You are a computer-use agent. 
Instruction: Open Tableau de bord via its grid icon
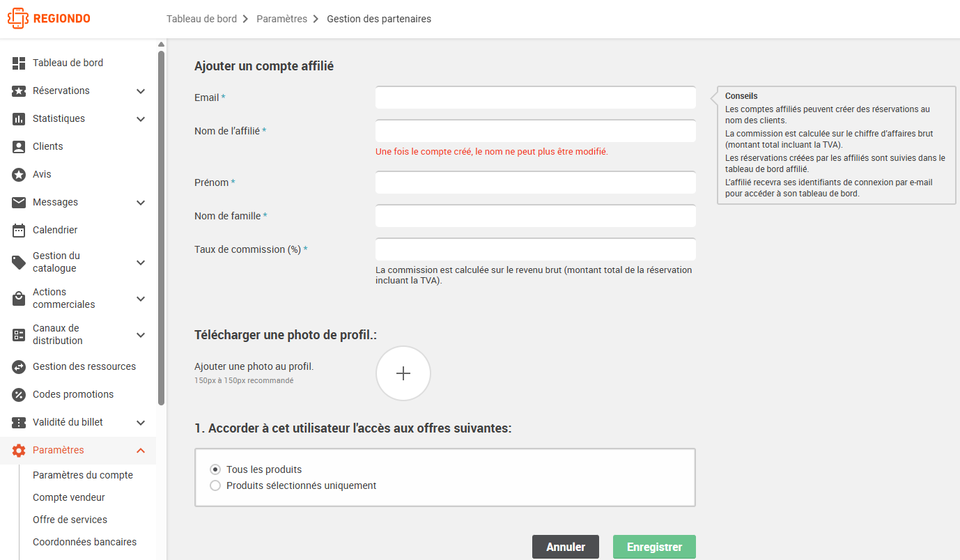(x=19, y=63)
